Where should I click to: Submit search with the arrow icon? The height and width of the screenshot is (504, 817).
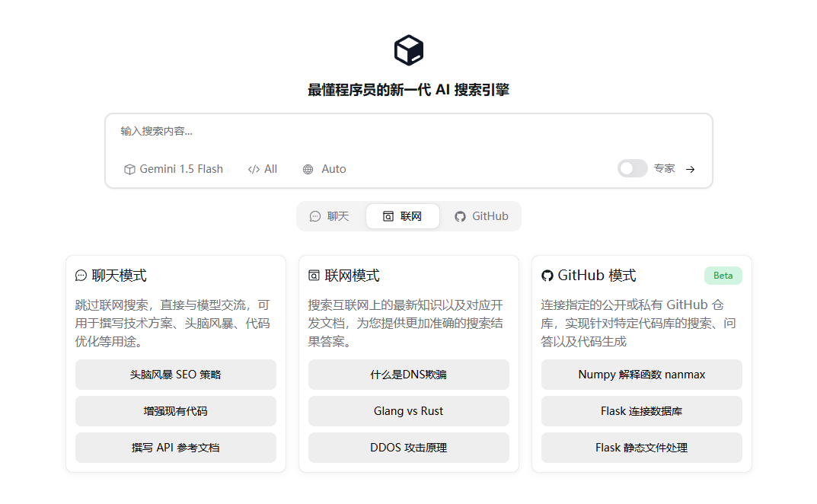pos(690,169)
